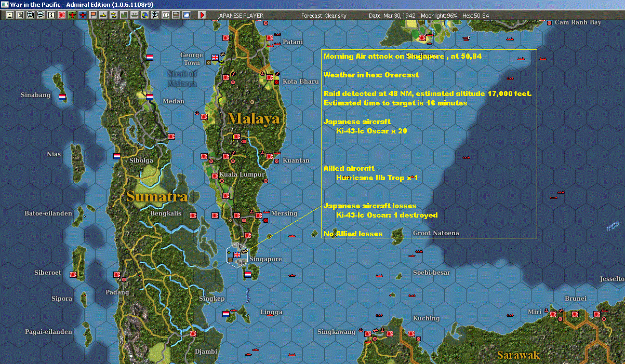Click 'Raid detected at 48 NM' report line
The width and height of the screenshot is (625, 364).
coord(428,94)
